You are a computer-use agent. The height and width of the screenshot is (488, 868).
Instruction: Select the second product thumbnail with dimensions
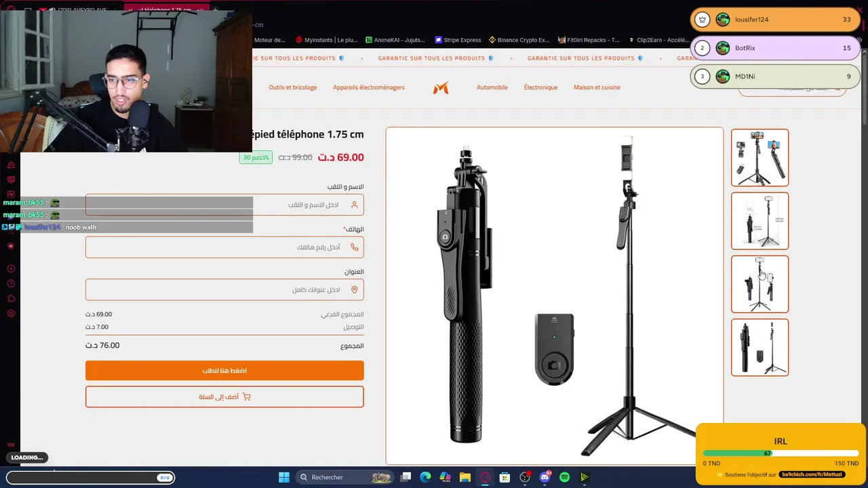click(x=759, y=221)
